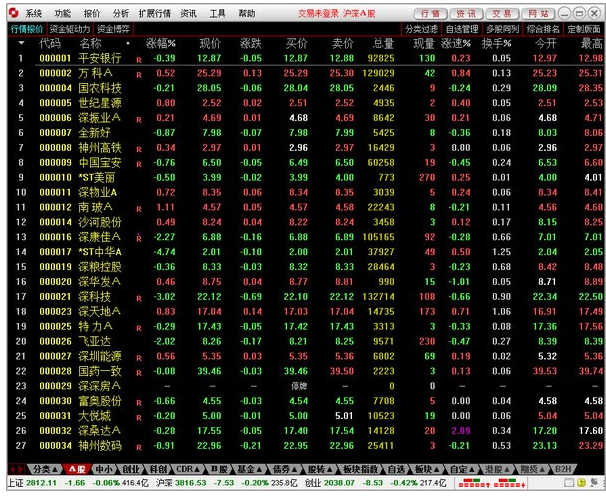The image size is (606, 499).
Task: Click the 网站 button at top right
Action: pos(538,14)
